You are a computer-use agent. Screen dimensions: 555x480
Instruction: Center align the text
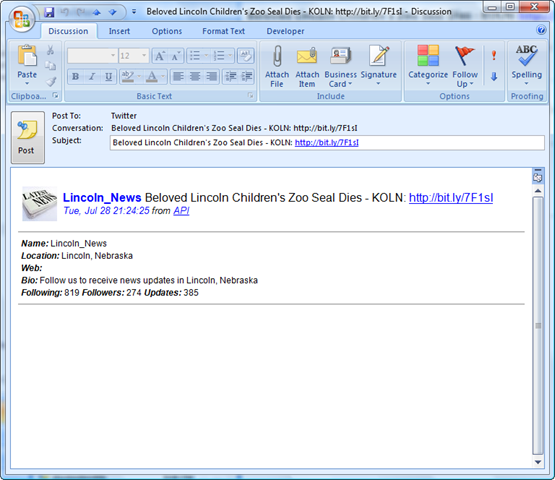(x=195, y=76)
